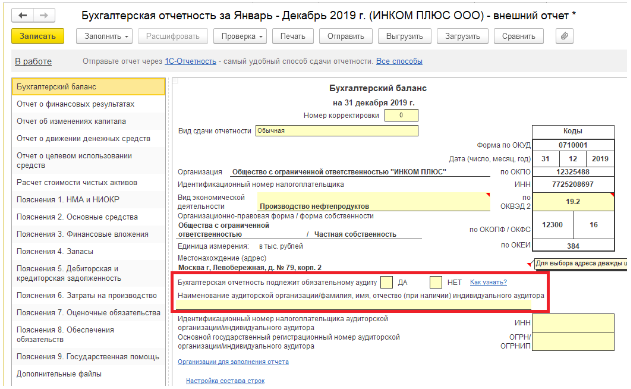Image resolution: width=631 pixels, height=389 pixels.
Task: Click the Отправить button
Action: (346, 36)
